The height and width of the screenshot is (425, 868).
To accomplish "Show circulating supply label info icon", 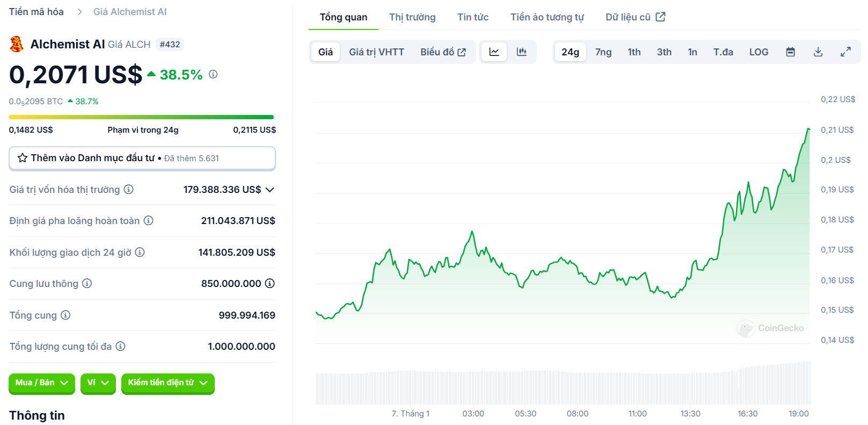I will (87, 283).
